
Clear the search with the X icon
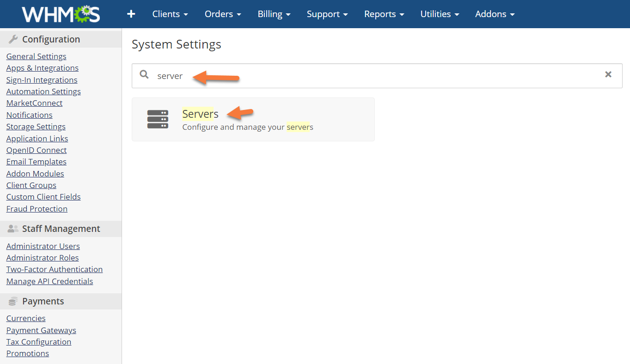pyautogui.click(x=608, y=74)
